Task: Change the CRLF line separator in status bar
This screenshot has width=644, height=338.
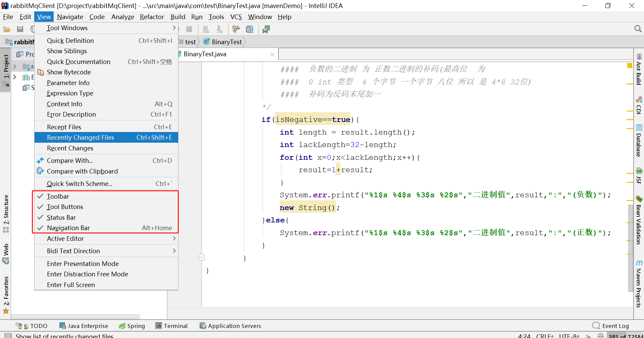Action: 545,336
